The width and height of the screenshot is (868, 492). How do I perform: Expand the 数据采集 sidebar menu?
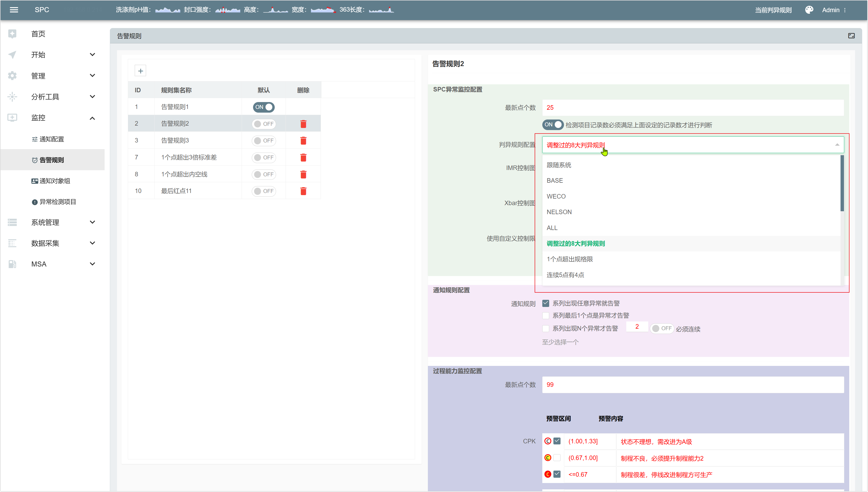click(92, 243)
